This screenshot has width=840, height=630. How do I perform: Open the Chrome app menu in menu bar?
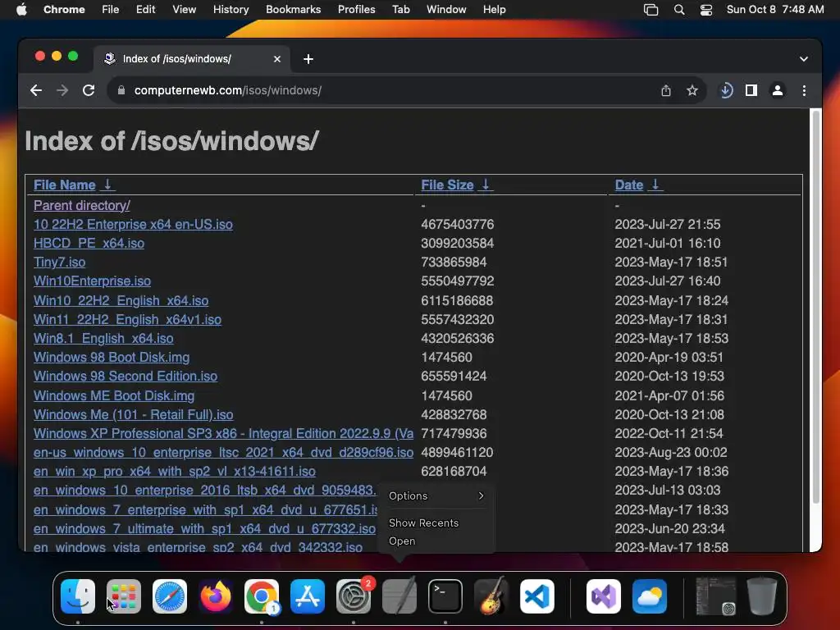coord(64,9)
